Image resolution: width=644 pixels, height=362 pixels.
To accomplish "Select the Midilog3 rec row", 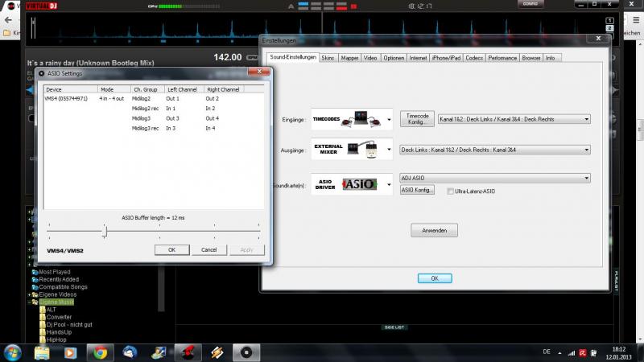I will 146,128.
